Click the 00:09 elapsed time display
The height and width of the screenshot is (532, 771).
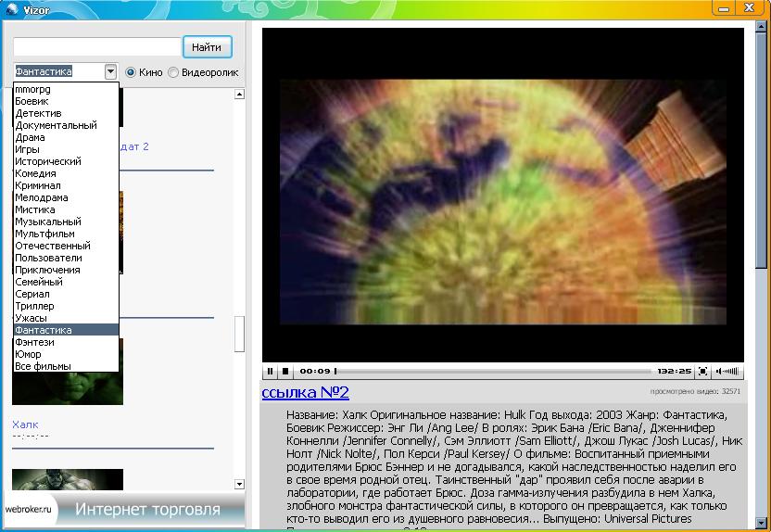[x=315, y=372]
